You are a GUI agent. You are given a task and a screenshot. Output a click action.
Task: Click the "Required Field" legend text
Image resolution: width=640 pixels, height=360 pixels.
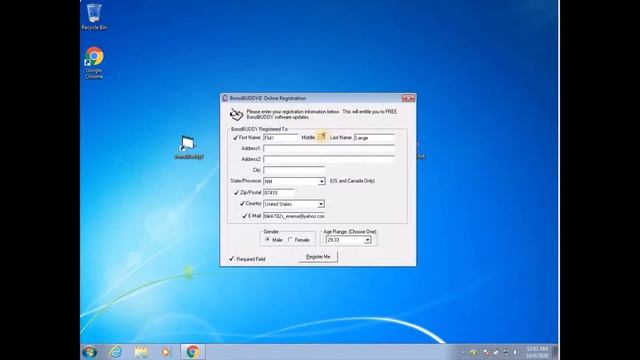click(251, 259)
